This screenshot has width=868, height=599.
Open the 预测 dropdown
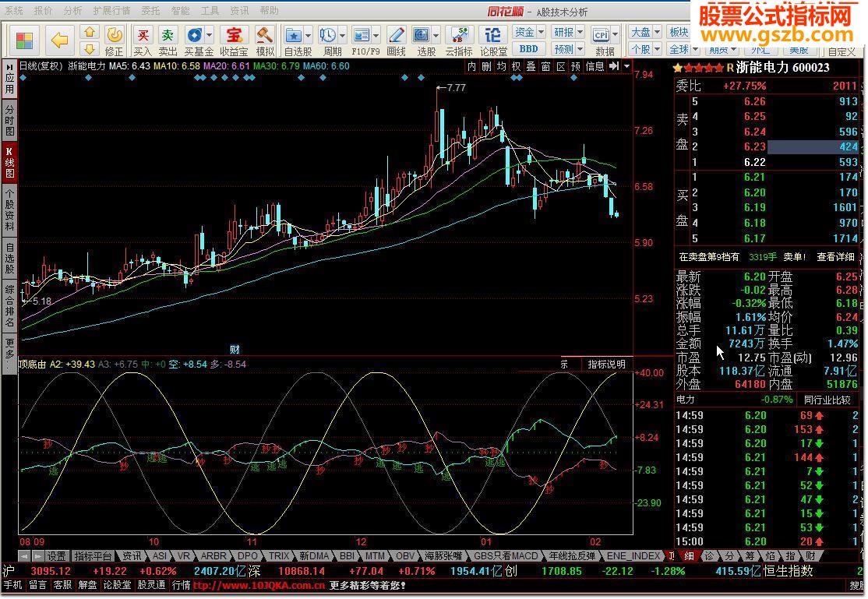click(x=569, y=49)
